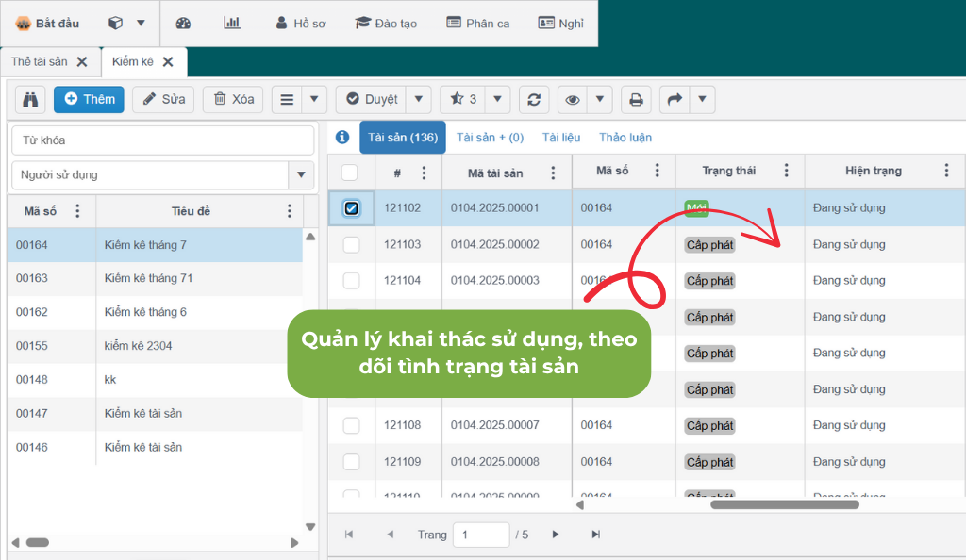
Task: Click left panel horizontal scrollbar thumb
Action: coord(38,542)
